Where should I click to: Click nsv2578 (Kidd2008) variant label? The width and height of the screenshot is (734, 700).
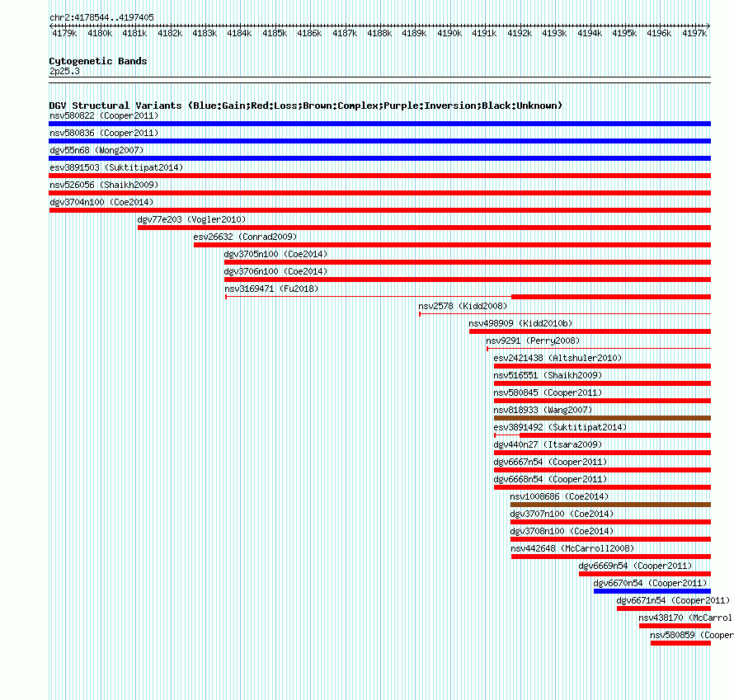[x=463, y=306]
